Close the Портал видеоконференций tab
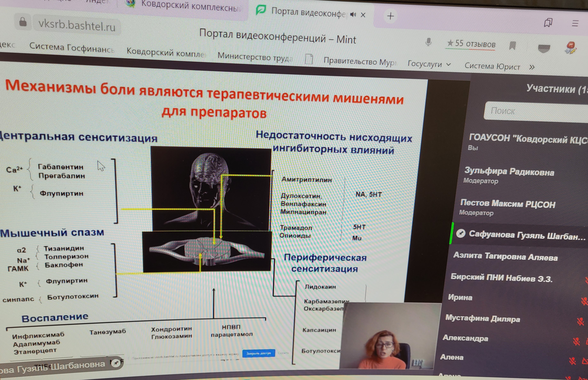The image size is (588, 380). click(363, 15)
